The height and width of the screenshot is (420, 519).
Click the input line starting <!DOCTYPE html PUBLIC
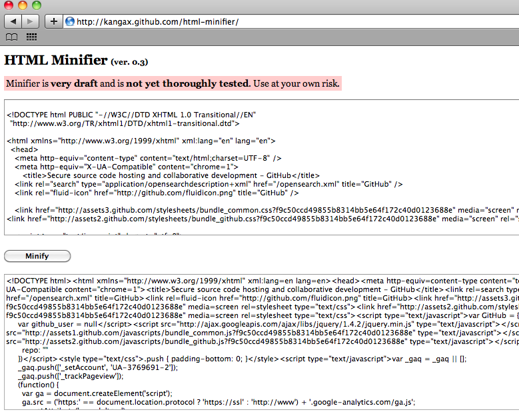pos(131,115)
